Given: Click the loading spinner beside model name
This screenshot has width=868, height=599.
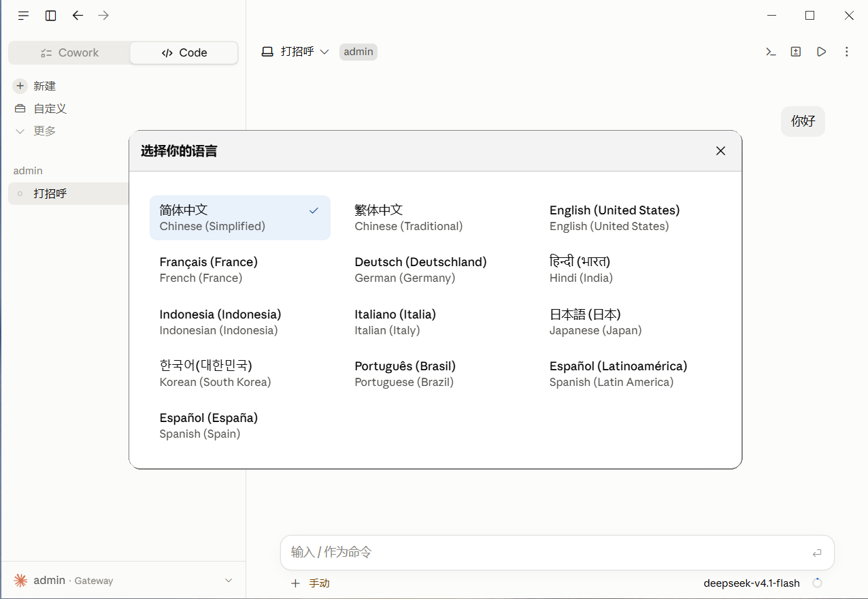Looking at the screenshot, I should click(x=818, y=583).
